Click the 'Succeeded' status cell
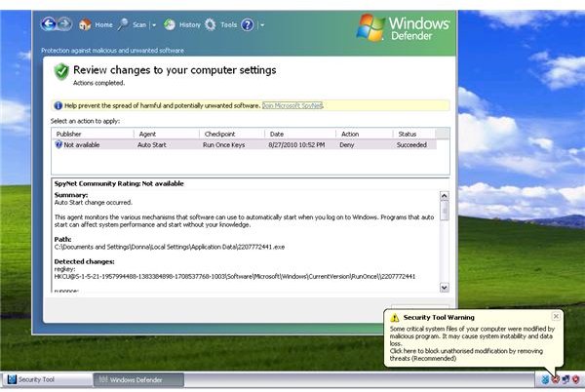 point(411,144)
